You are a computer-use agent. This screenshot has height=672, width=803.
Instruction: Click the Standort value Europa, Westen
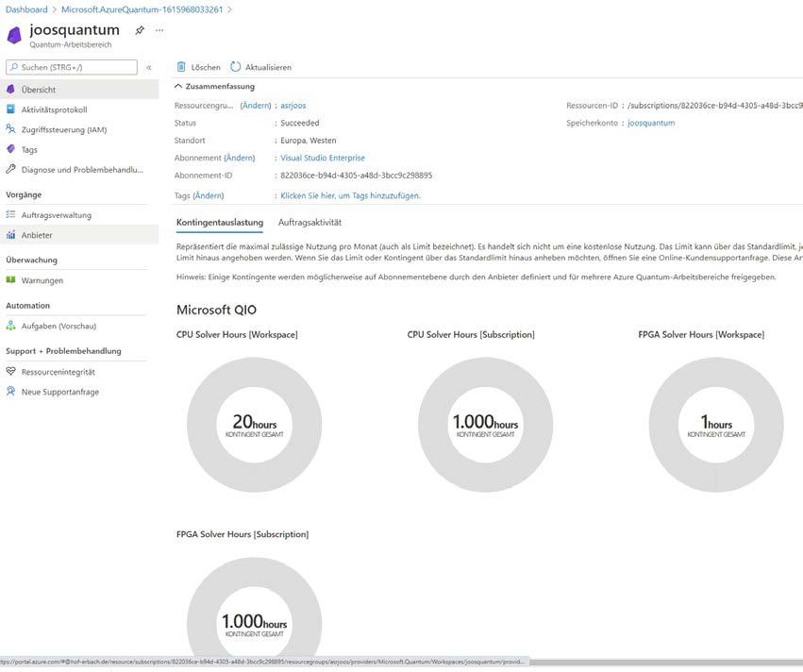point(309,141)
